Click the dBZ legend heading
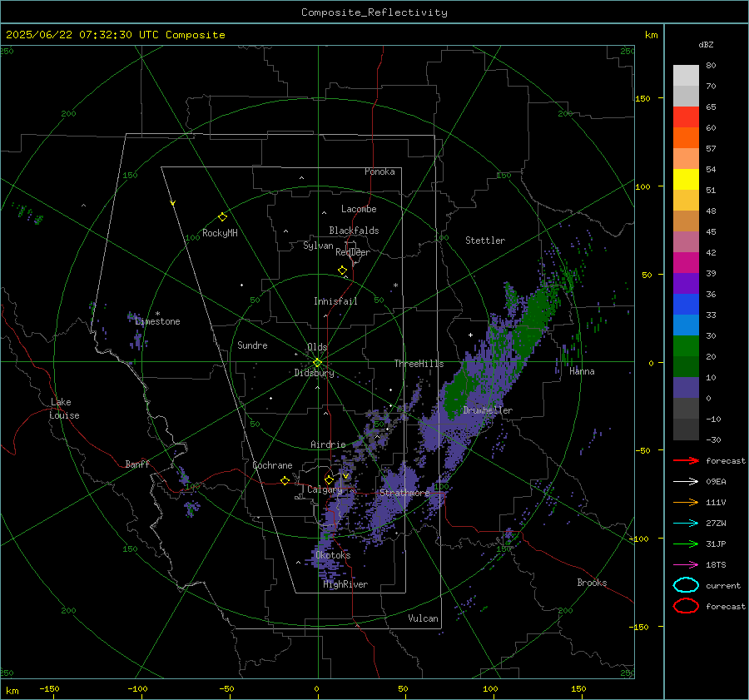Viewport: 749px width, 700px height. click(706, 44)
